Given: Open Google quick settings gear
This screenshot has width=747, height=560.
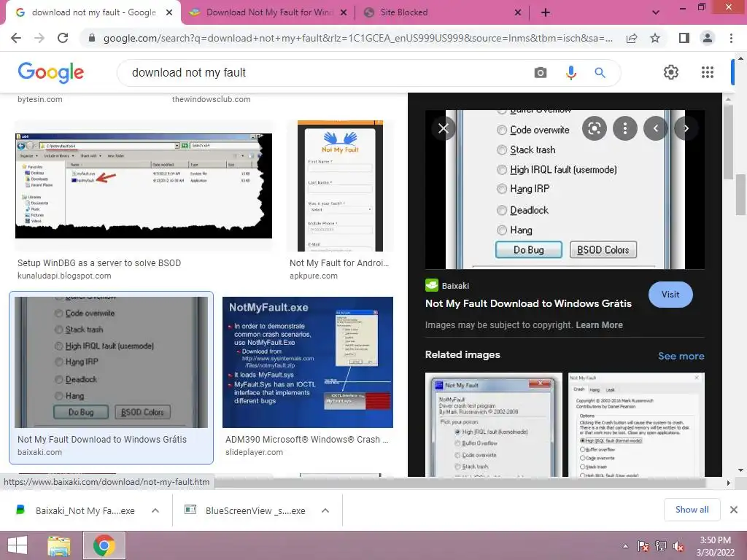Looking at the screenshot, I should point(671,72).
